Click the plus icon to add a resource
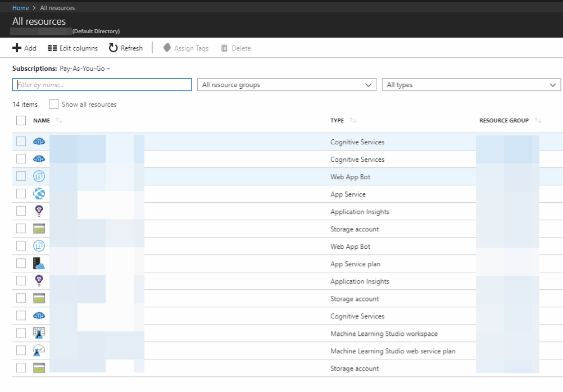This screenshot has width=563, height=392. point(17,48)
